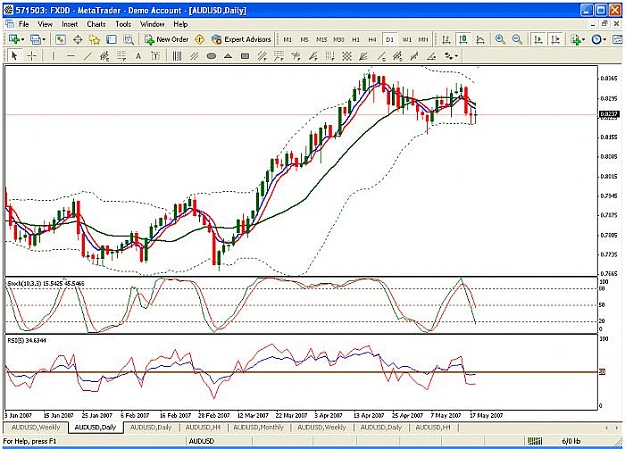Select the Gann grid tool
This screenshot has width=625, height=449.
coord(347,56)
